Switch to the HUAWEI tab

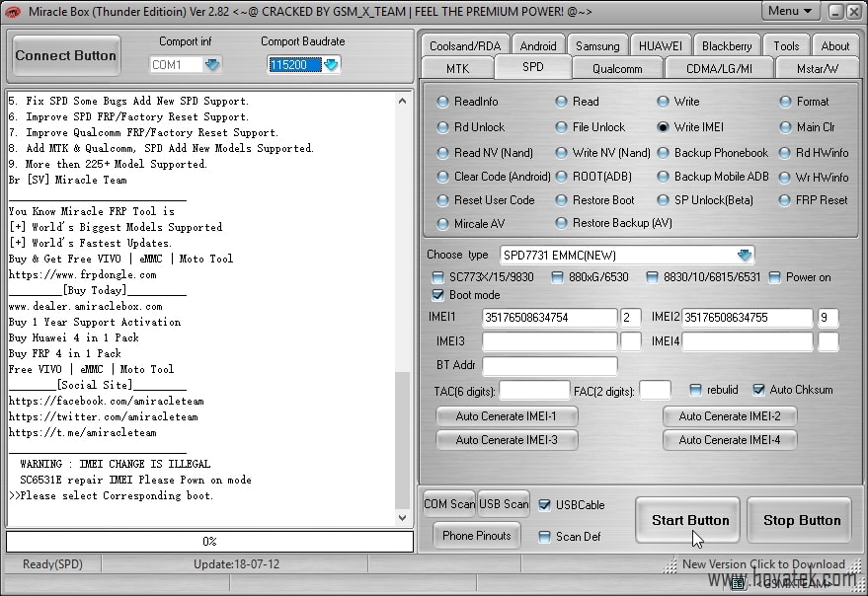[661, 46]
